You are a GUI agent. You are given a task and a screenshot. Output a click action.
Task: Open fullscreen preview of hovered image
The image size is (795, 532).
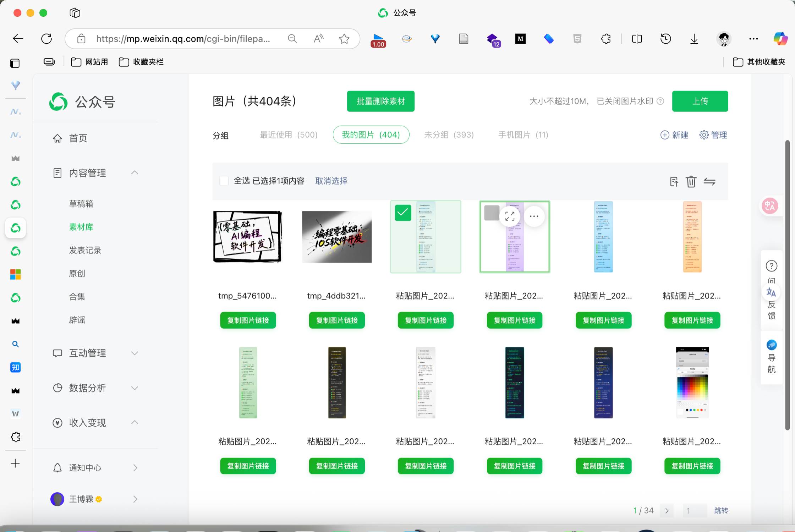[510, 216]
